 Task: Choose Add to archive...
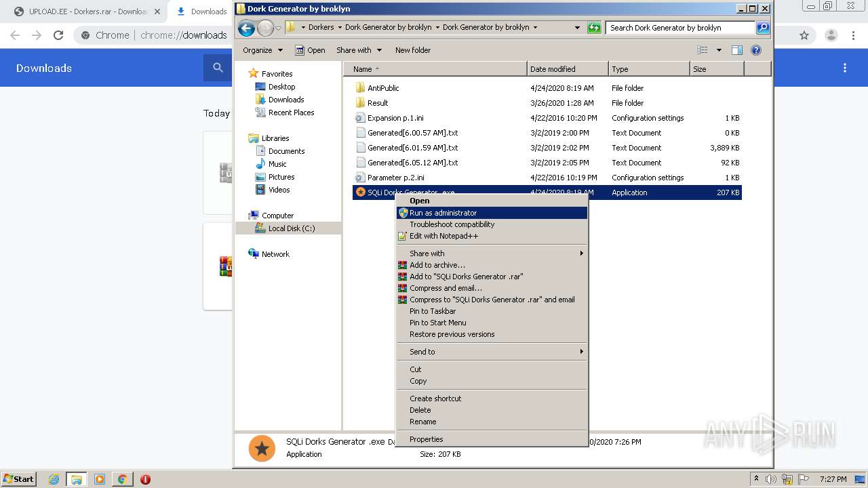click(492, 265)
